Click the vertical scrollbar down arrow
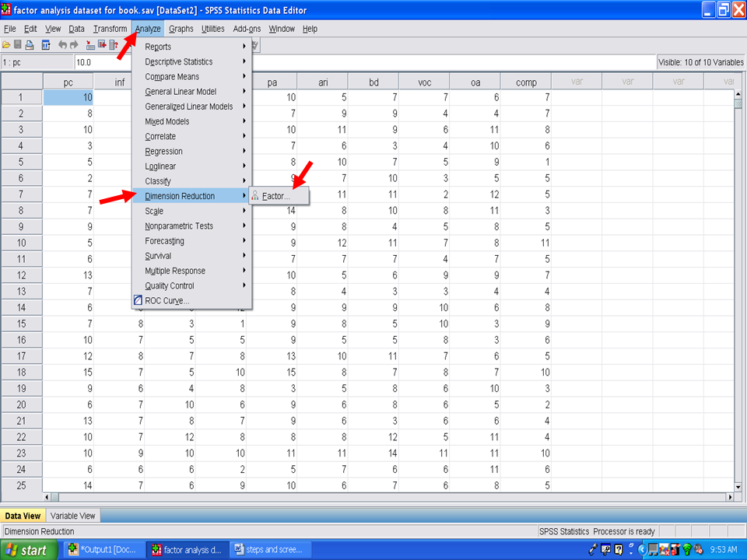This screenshot has height=560, width=747. (738, 486)
